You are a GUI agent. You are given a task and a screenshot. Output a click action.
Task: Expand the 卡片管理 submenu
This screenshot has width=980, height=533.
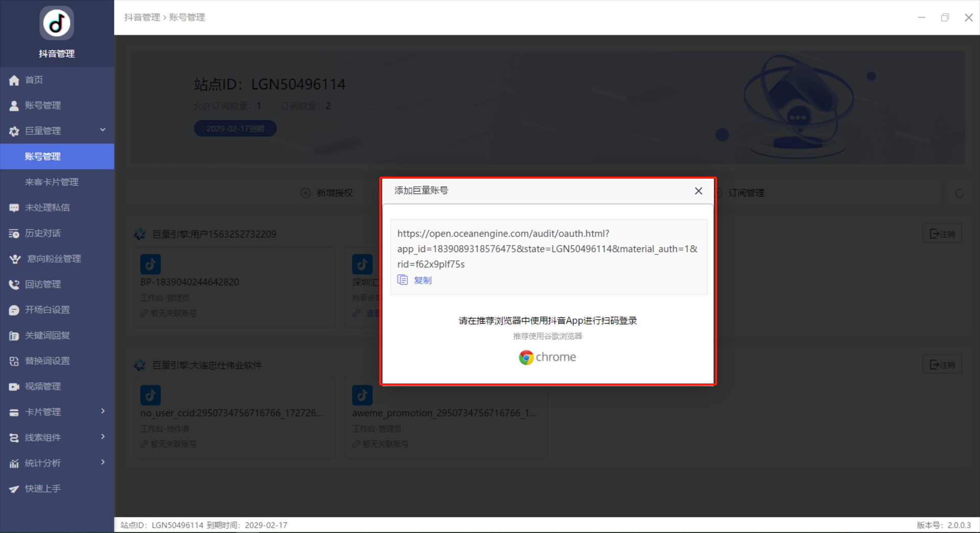pyautogui.click(x=103, y=411)
